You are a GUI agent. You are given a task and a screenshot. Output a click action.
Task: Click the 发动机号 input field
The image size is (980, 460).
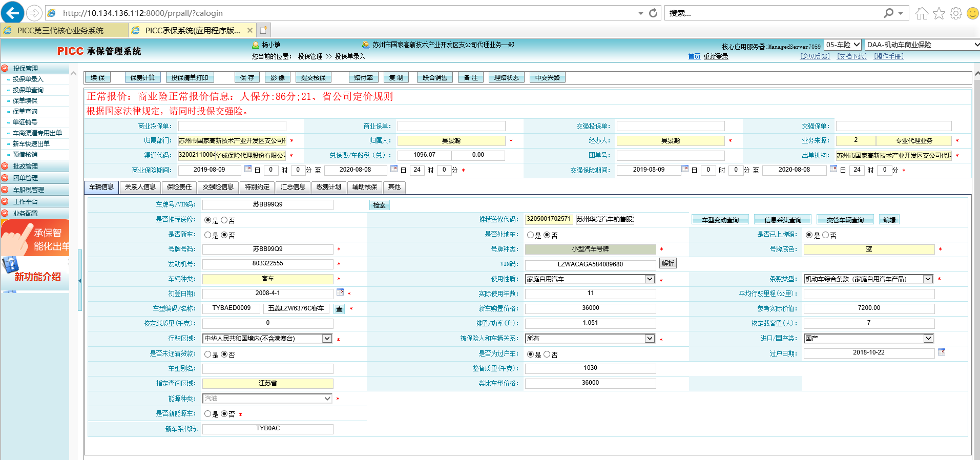coord(267,264)
